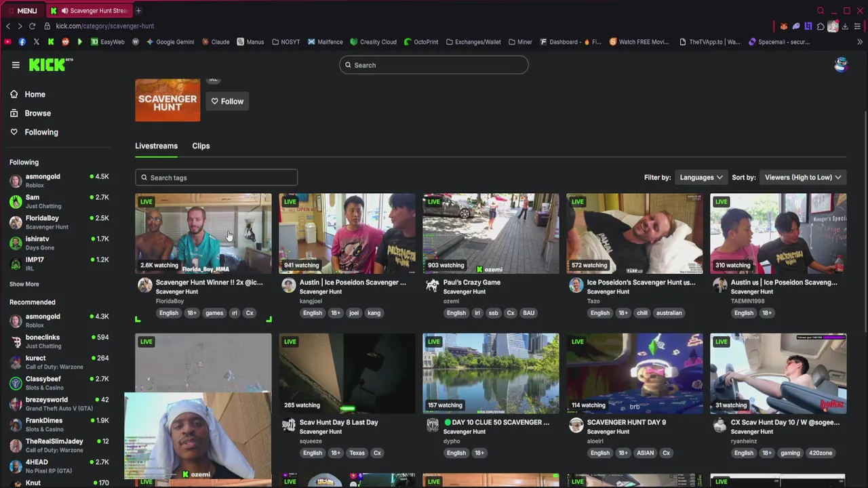Open kangjoel stream thumbnail with 941 watching
Viewport: 868px width, 488px height.
(347, 234)
